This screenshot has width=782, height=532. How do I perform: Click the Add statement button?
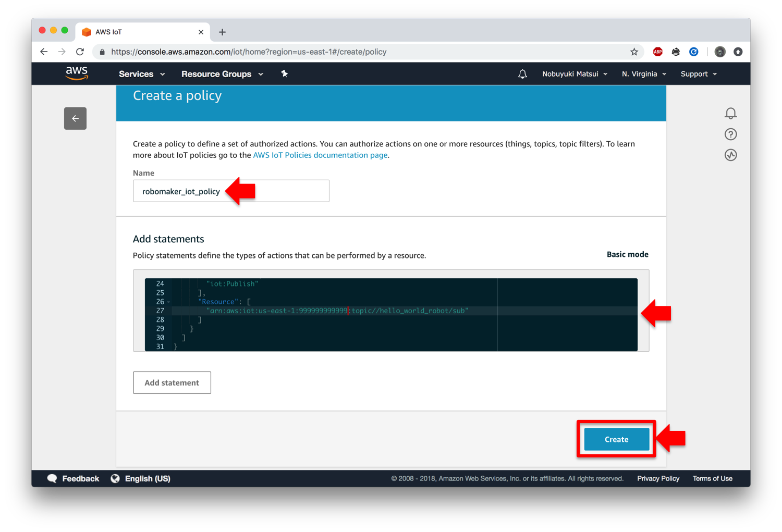(x=172, y=382)
